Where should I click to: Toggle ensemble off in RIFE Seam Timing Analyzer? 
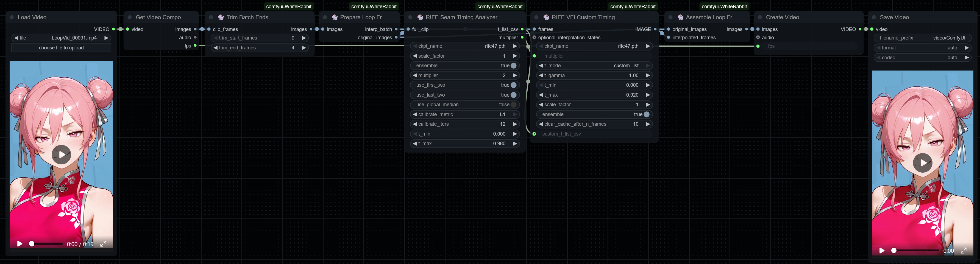coord(514,65)
